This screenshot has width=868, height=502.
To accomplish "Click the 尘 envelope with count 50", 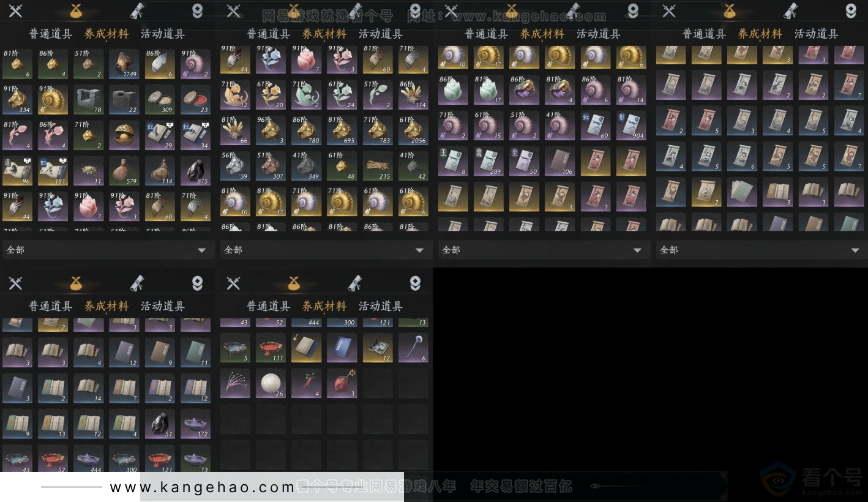I will coord(524,161).
